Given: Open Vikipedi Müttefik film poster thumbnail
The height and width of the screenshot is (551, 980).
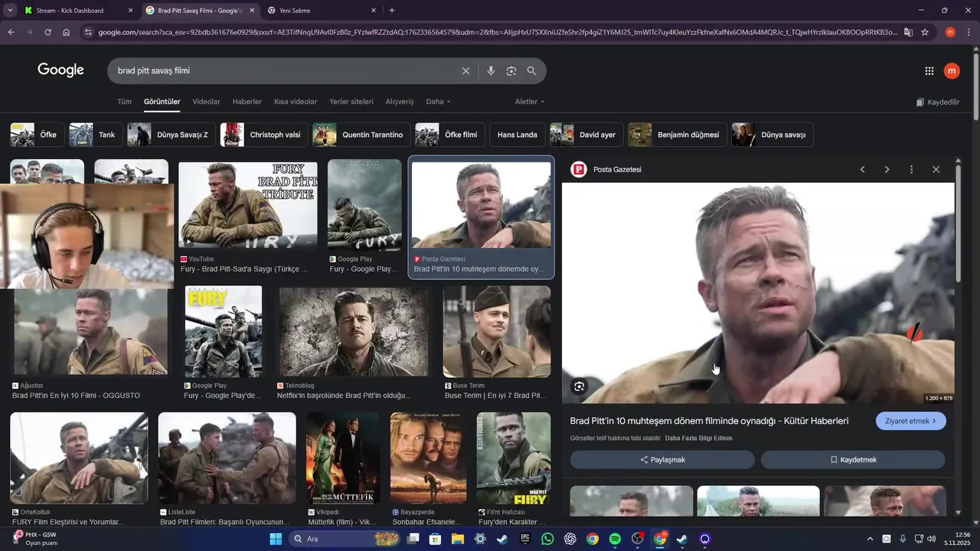Looking at the screenshot, I should point(343,458).
